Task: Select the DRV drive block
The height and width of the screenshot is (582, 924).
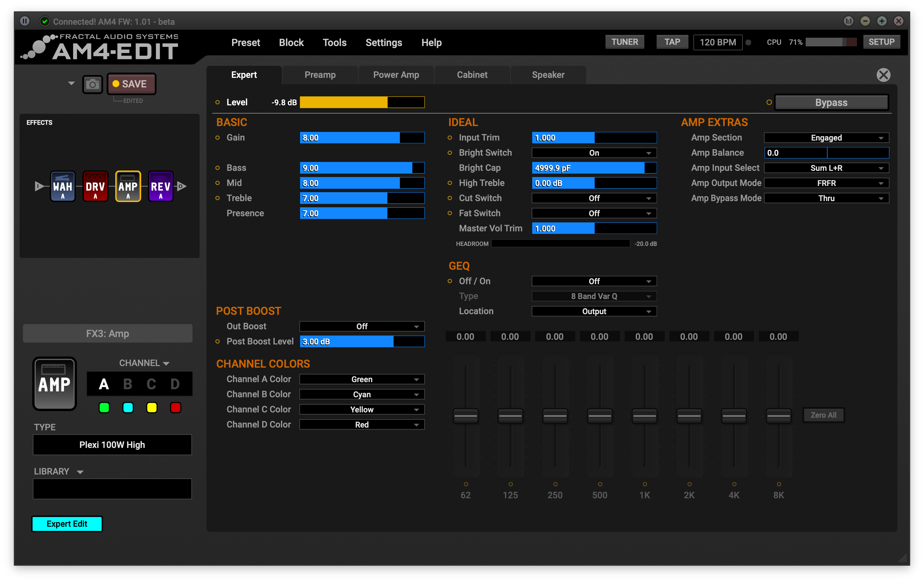Action: pos(95,187)
